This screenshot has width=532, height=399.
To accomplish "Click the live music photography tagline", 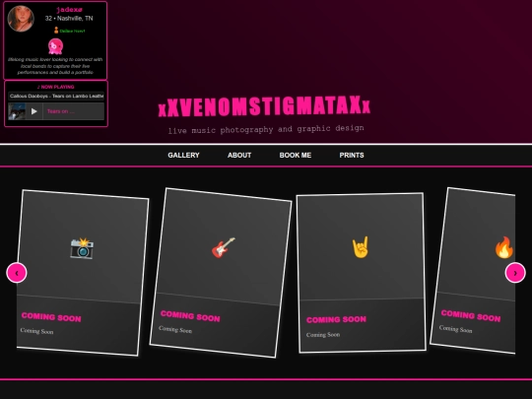I will click(x=266, y=129).
